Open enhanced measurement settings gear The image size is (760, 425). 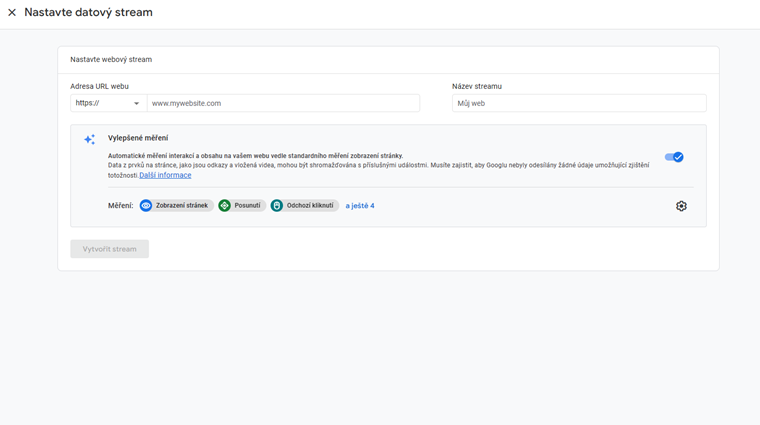681,206
